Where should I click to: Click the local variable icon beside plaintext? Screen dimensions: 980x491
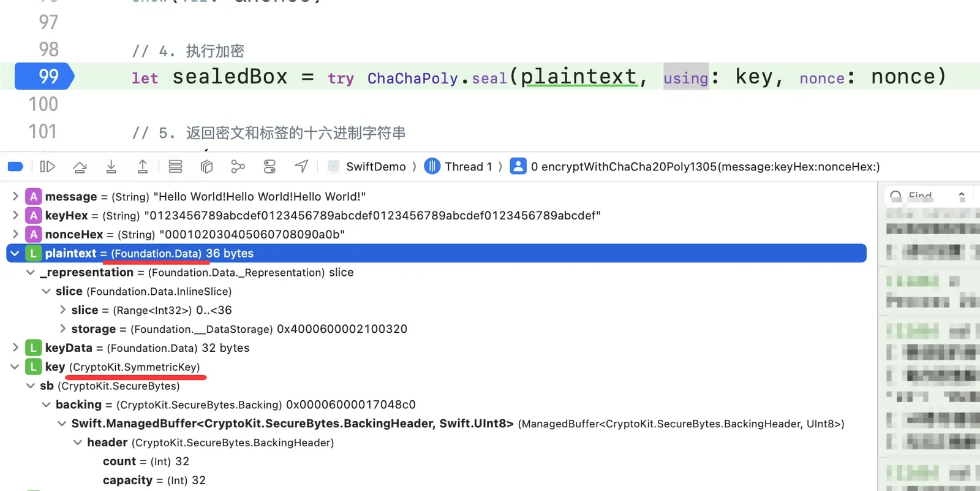[33, 253]
